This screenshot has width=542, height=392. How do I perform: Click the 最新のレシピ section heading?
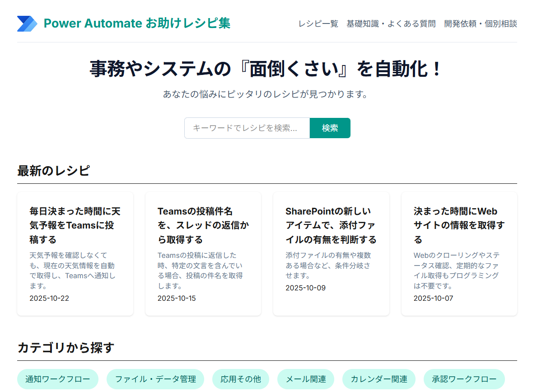[x=54, y=171]
